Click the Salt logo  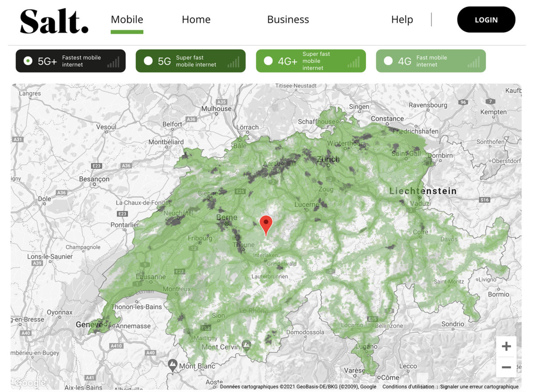54,21
